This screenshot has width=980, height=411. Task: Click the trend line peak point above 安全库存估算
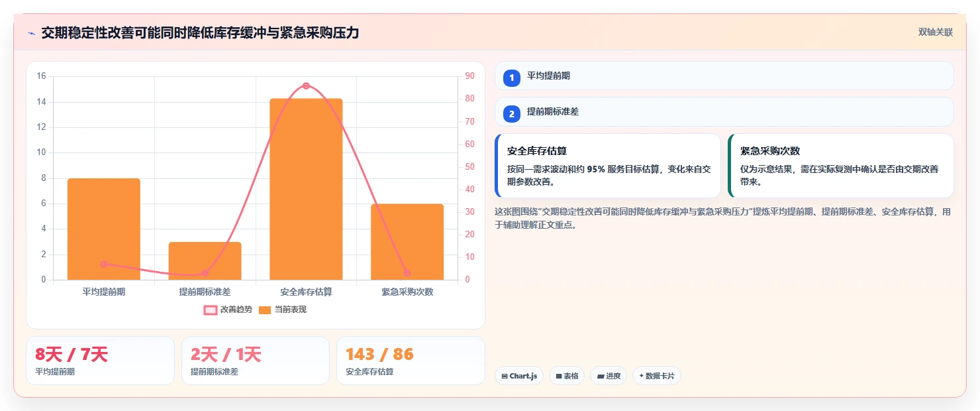pos(306,86)
